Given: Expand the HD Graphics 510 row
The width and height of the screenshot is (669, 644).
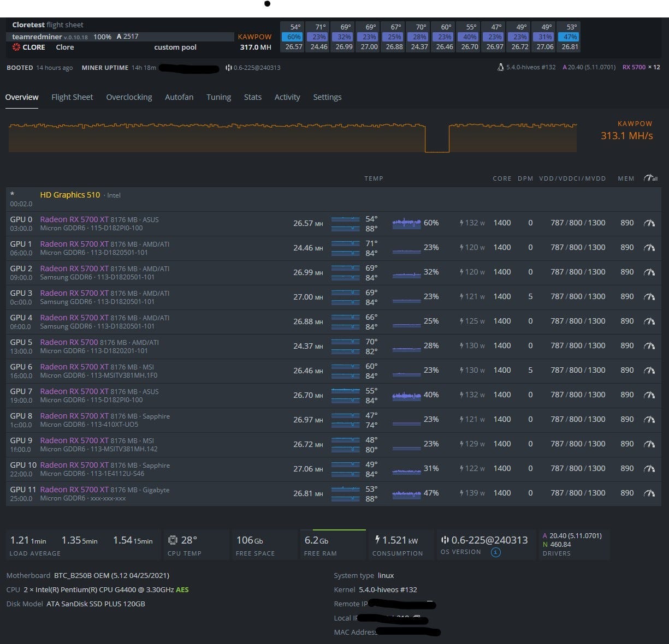Looking at the screenshot, I should pos(70,195).
